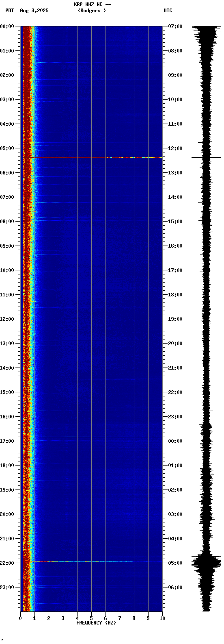
Task: Click the red low-frequency energy band below 1 Hz
Action: point(27,319)
